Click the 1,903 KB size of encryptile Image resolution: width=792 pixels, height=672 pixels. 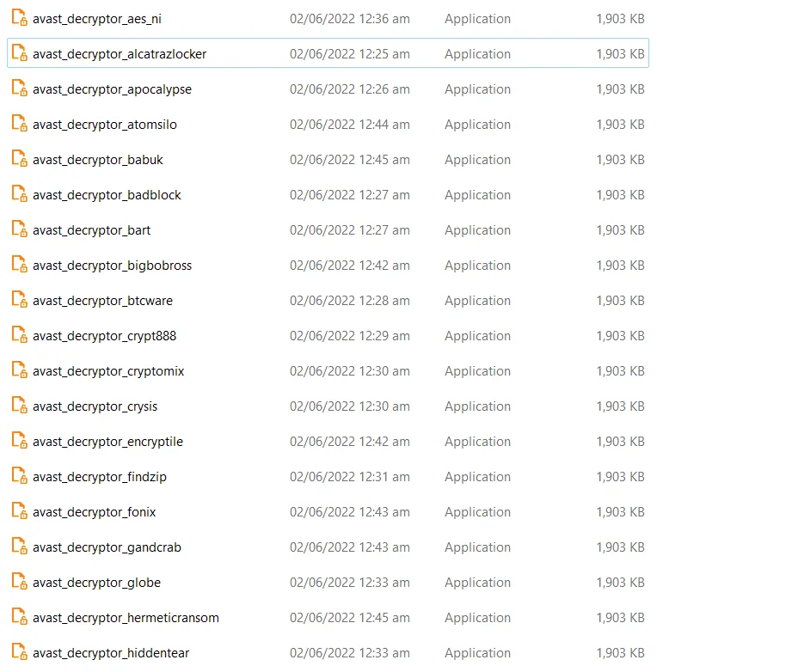click(x=620, y=442)
